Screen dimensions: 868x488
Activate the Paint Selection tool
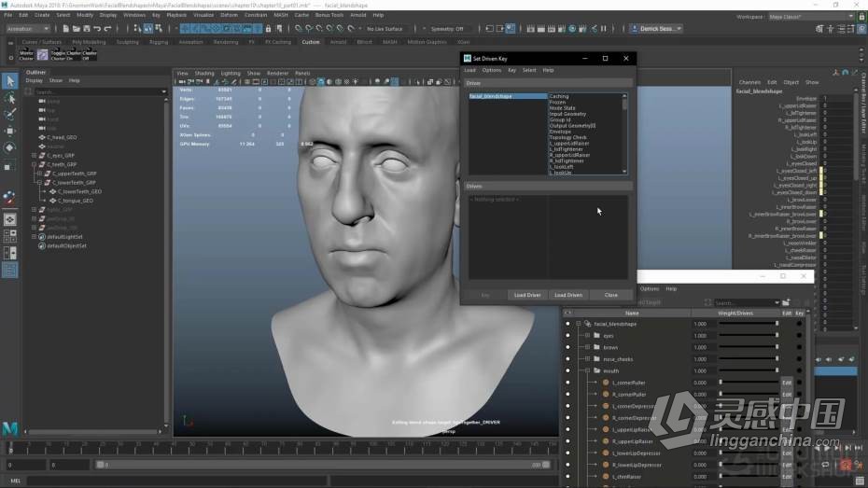tap(10, 114)
